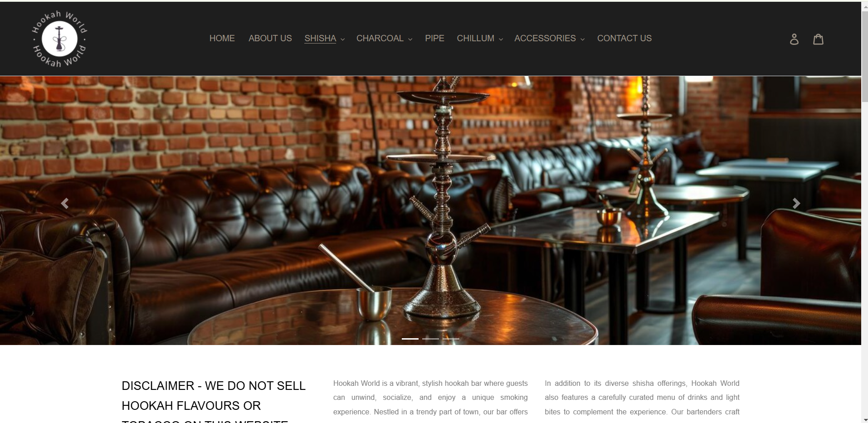The image size is (868, 423).
Task: Click the hookah lounge banner image
Action: pos(430,210)
